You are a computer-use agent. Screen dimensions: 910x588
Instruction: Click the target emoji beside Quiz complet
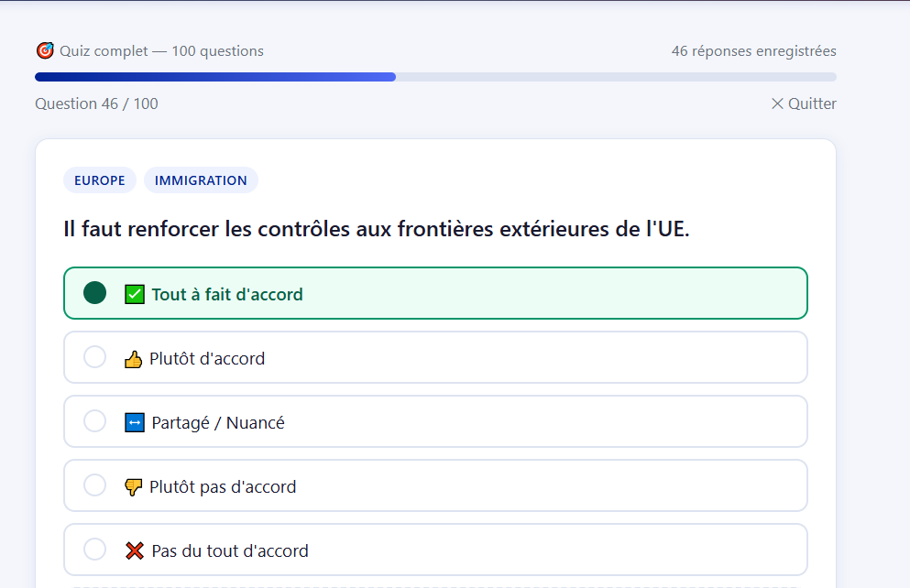[45, 50]
